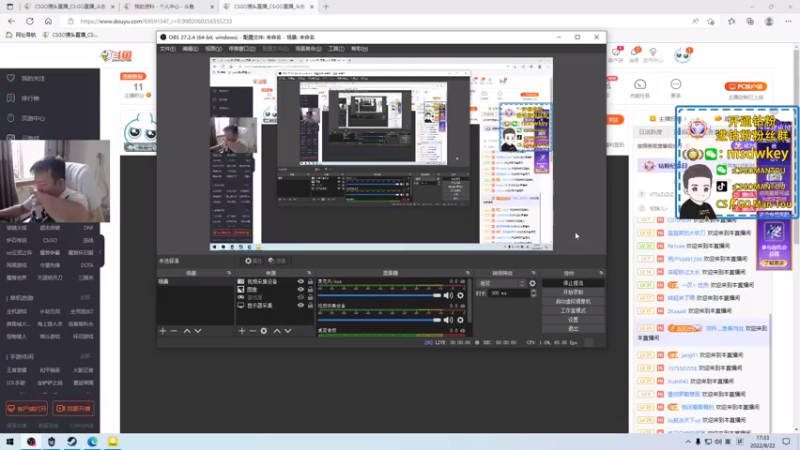The height and width of the screenshot is (450, 800).
Task: Open 排行榜 in Douyu sidebar
Action: 30,98
